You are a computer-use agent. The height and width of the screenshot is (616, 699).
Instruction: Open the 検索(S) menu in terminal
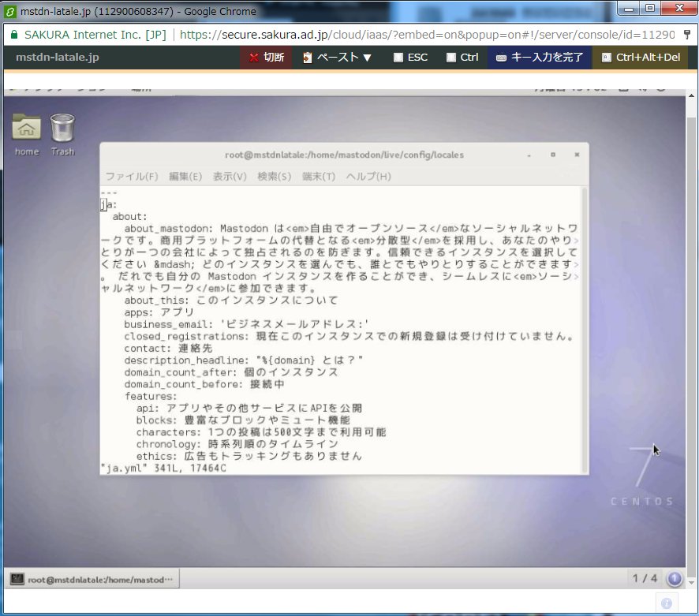pos(275,177)
